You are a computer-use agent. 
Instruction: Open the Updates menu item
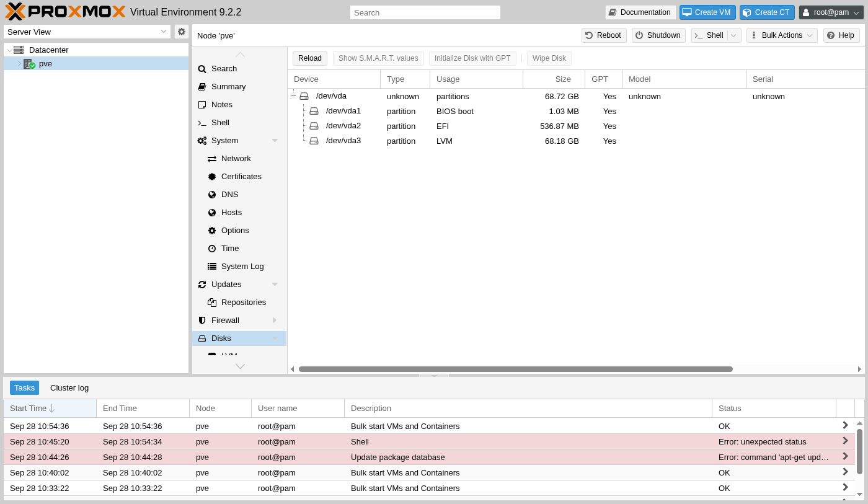(239, 285)
